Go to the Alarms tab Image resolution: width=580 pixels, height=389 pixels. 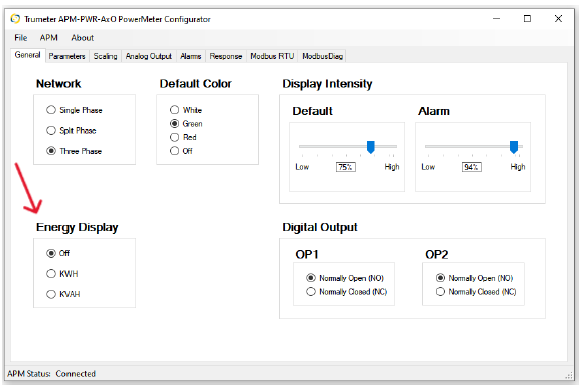(x=190, y=56)
